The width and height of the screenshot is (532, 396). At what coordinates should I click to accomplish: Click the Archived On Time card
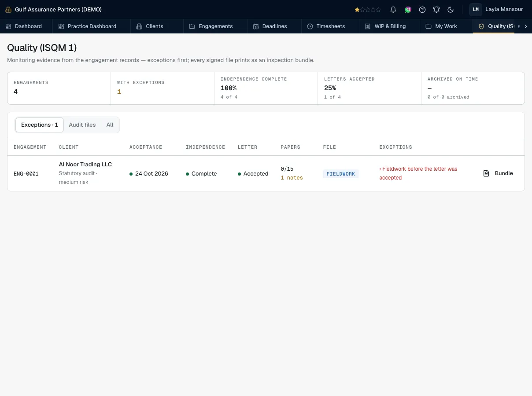coord(473,88)
